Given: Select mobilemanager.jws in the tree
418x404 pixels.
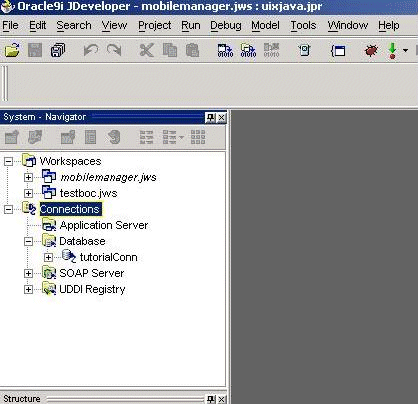Looking at the screenshot, I should pyautogui.click(x=108, y=177).
